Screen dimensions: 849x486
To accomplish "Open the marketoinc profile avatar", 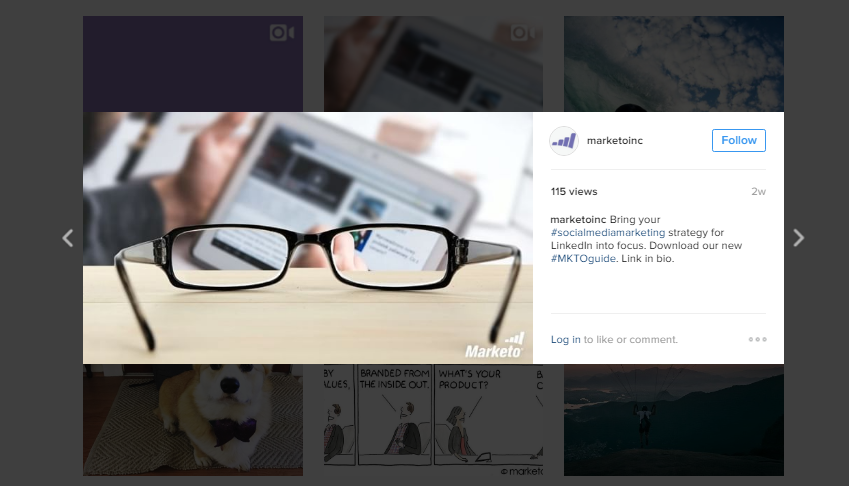I will coord(564,141).
